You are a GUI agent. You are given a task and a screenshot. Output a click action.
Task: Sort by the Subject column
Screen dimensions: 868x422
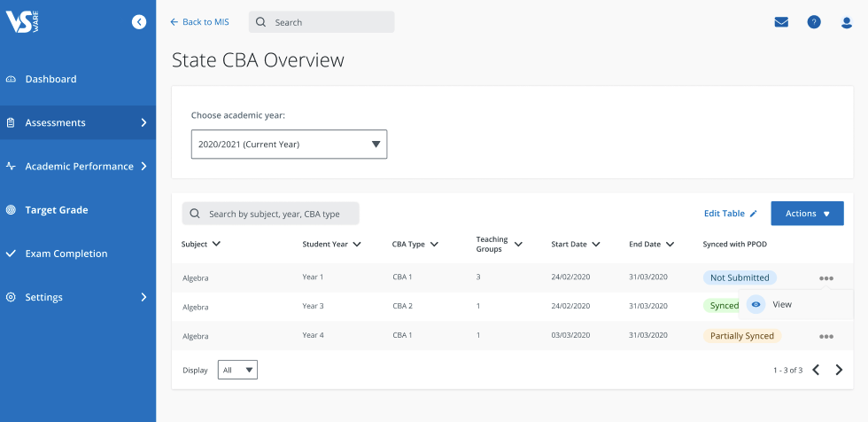point(201,244)
